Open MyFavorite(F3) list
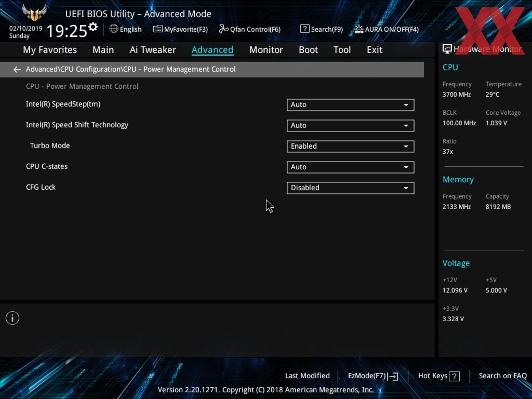The image size is (532, 399). pos(180,29)
